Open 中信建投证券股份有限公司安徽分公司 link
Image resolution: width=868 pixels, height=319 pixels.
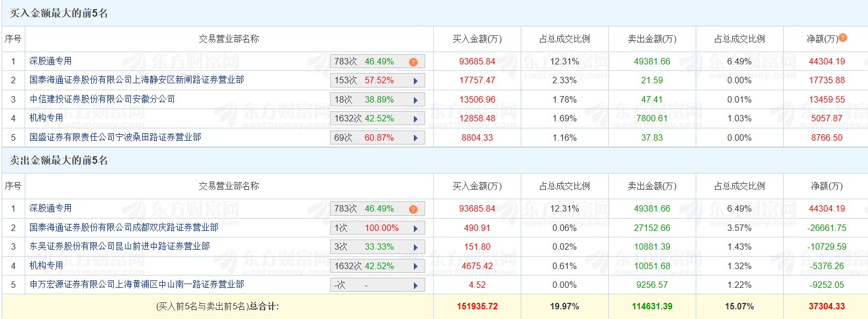[x=102, y=99]
